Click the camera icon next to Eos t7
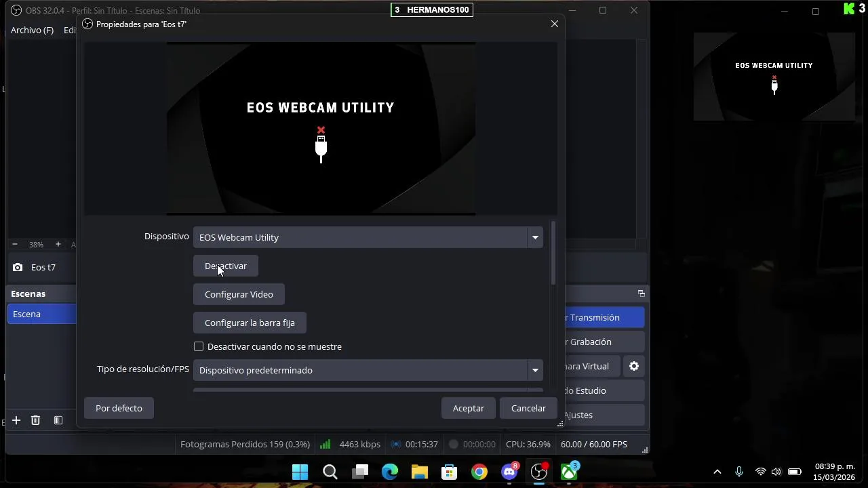 click(x=18, y=267)
